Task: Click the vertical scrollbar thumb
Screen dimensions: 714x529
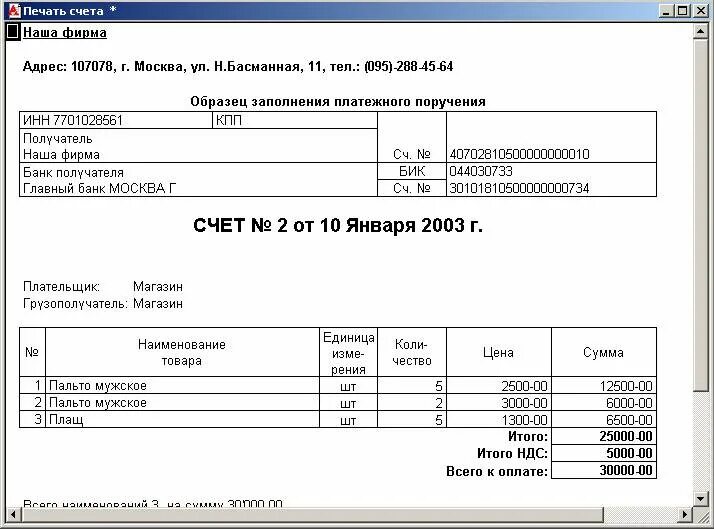Action: (x=700, y=215)
